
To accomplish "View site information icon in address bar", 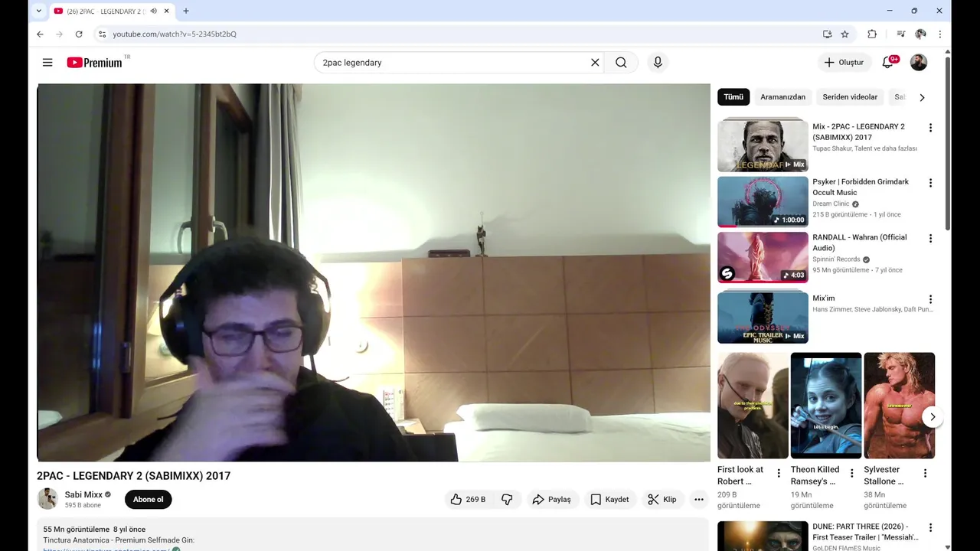I will point(102,34).
